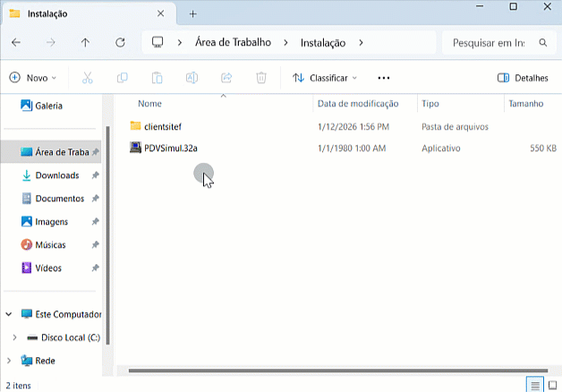Click the Pasta de arquivos type cell
This screenshot has width=562, height=392.
coord(455,126)
